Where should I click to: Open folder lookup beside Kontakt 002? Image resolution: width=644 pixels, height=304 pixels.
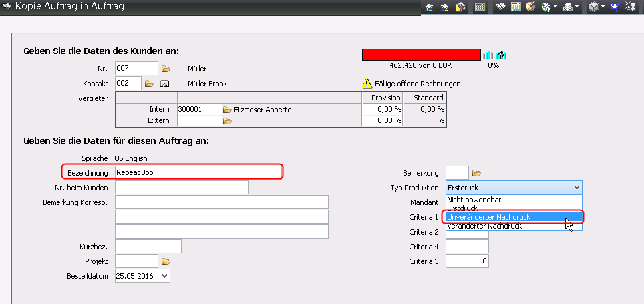[x=149, y=84]
